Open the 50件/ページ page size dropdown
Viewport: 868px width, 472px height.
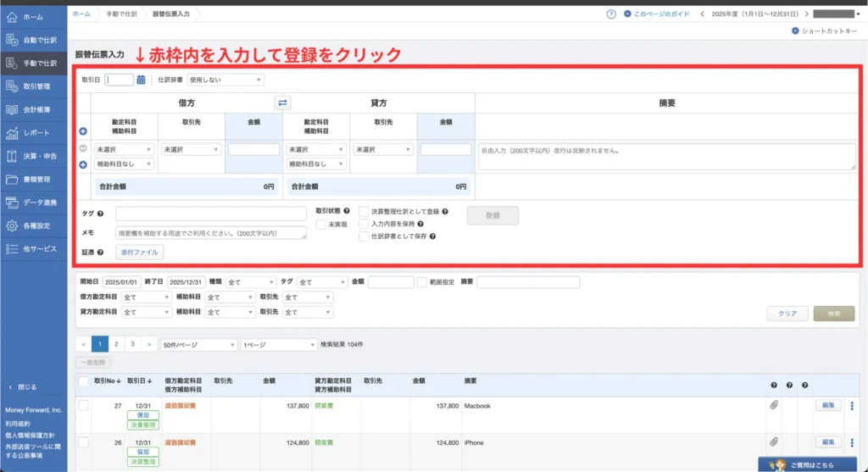pyautogui.click(x=198, y=345)
